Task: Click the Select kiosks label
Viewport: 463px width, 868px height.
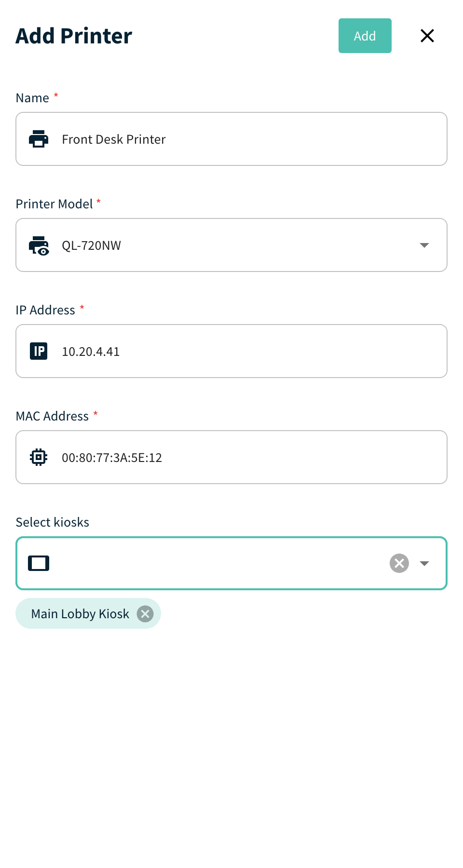Action: pyautogui.click(x=53, y=522)
